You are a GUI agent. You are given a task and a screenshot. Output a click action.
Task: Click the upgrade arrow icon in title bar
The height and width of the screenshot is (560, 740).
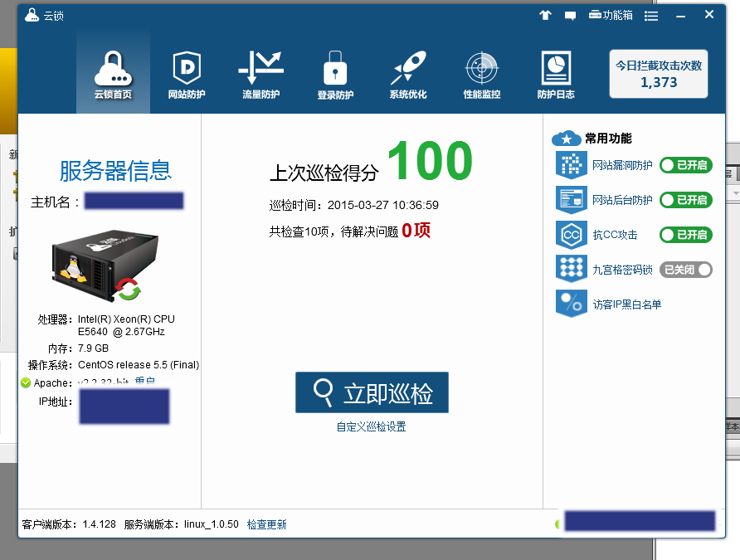pos(545,16)
